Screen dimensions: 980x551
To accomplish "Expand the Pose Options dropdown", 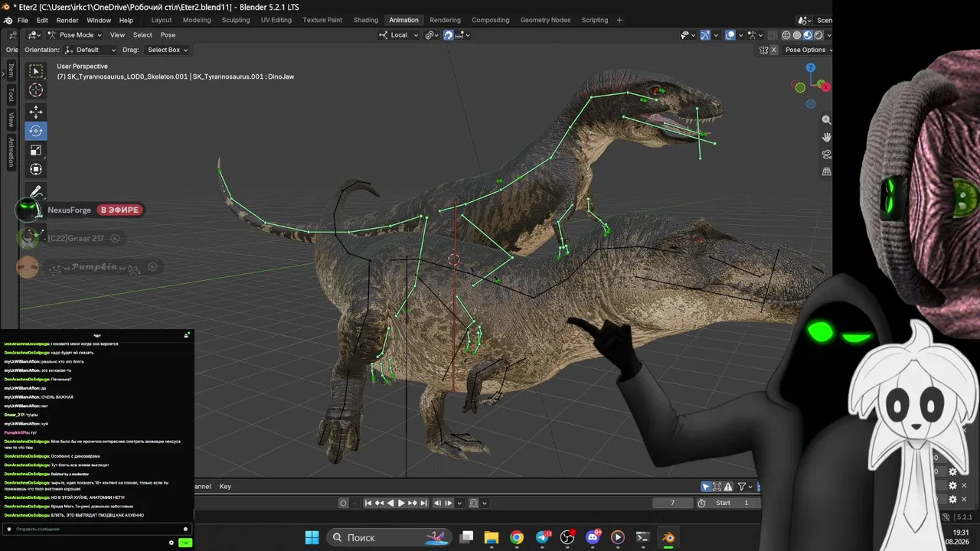I will point(808,50).
